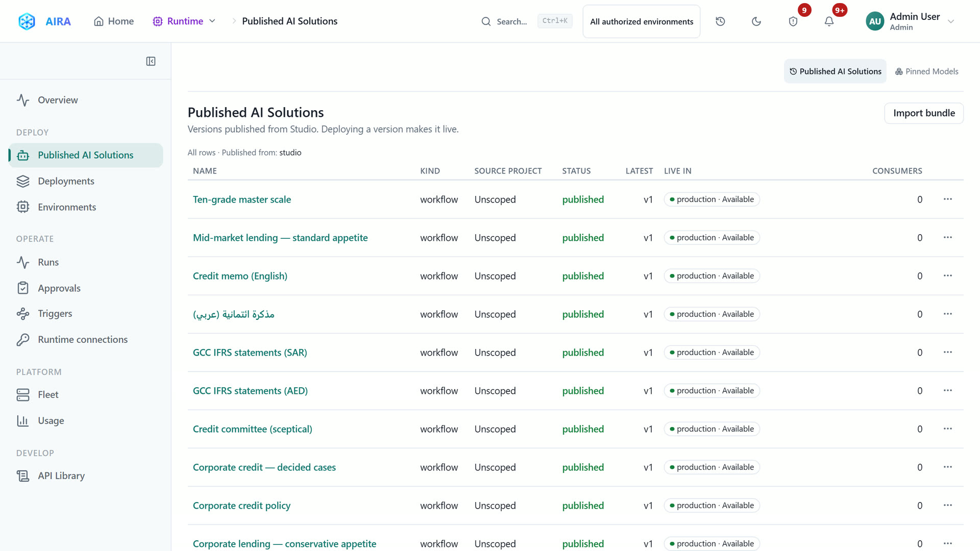The width and height of the screenshot is (980, 551).
Task: Toggle dark mode moon icon
Action: coord(756,21)
